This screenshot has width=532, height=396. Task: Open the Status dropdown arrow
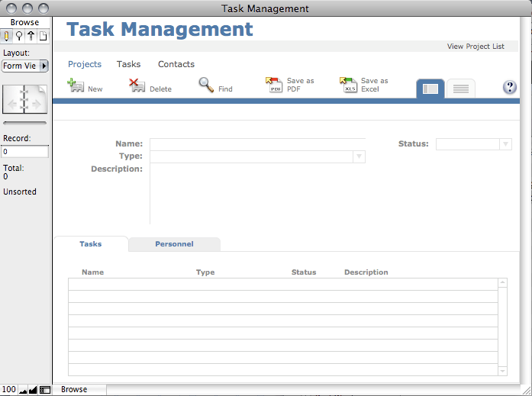pyautogui.click(x=505, y=144)
